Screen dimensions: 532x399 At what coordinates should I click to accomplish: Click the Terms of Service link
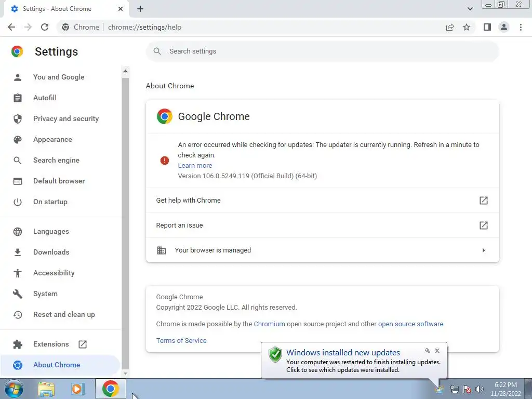click(181, 341)
